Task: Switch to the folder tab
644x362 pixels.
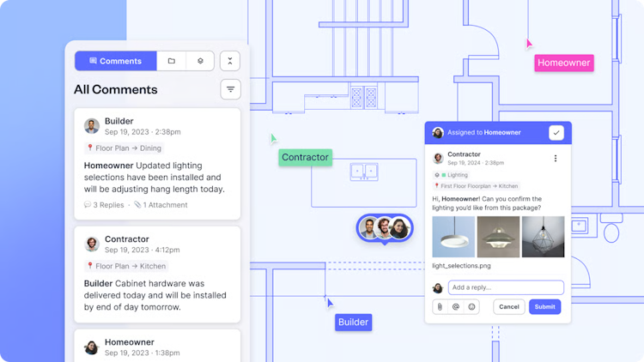Action: (171, 61)
